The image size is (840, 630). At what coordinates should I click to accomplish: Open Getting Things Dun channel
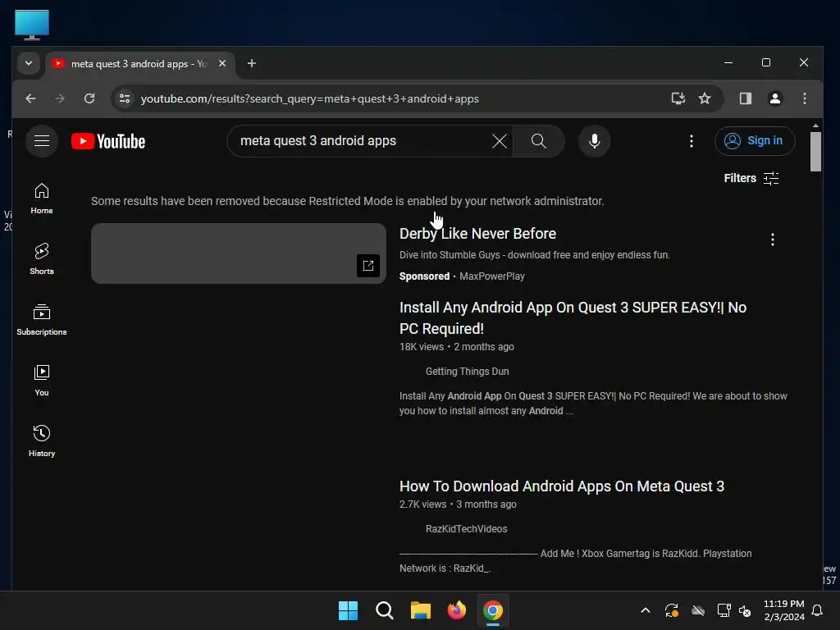click(467, 372)
